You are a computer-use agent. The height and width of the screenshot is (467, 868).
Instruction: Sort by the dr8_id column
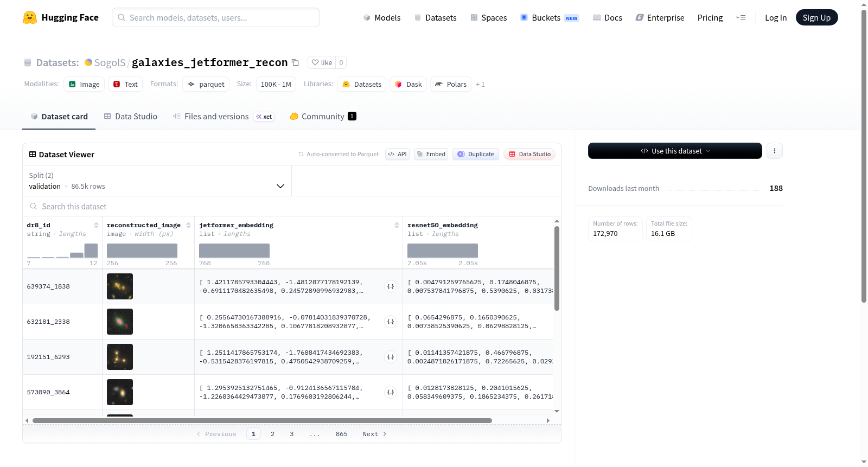(x=96, y=225)
